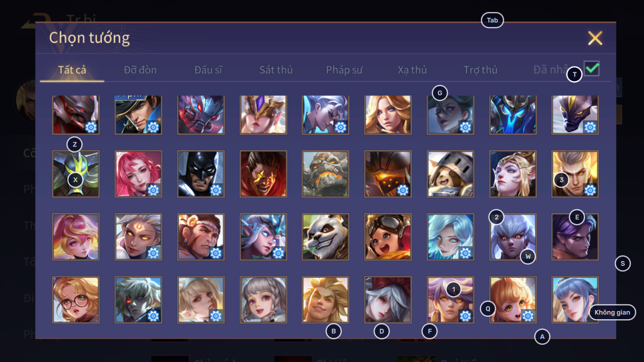The width and height of the screenshot is (644, 362).
Task: Toggle the green checkmark checkbox
Action: click(x=592, y=68)
